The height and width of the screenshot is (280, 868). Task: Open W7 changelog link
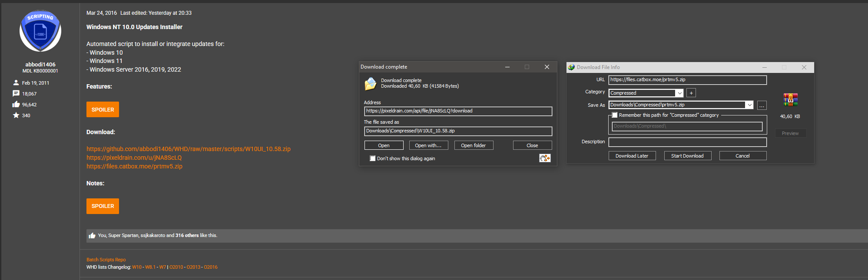click(162, 267)
